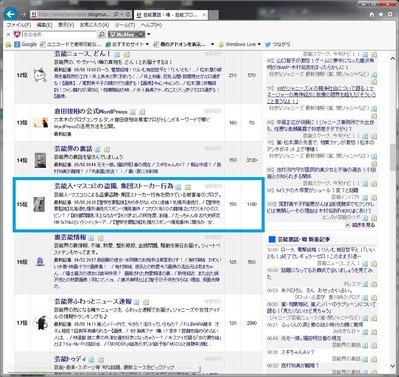Click the yellow folder icon after 倉田俊相の公式WordPress
The height and width of the screenshot is (377, 399).
[x=142, y=112]
